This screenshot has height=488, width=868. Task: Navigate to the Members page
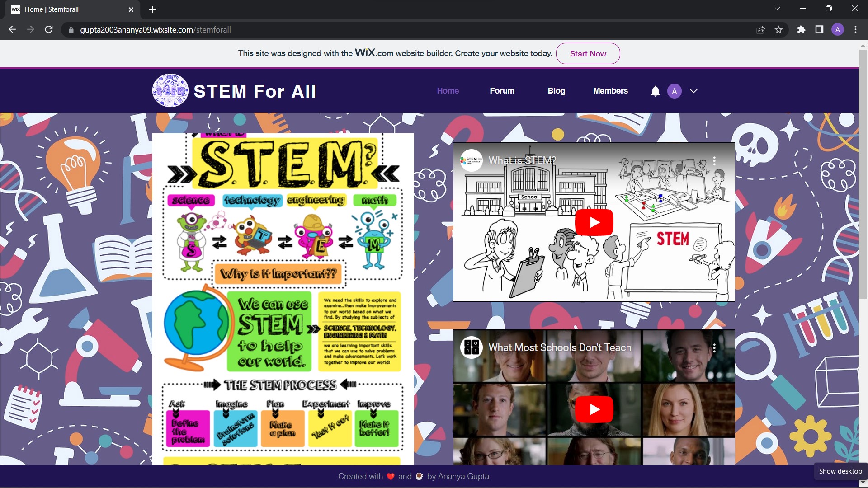click(610, 91)
